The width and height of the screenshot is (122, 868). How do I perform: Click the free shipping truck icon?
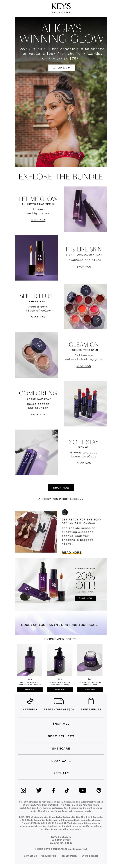(x=59, y=701)
